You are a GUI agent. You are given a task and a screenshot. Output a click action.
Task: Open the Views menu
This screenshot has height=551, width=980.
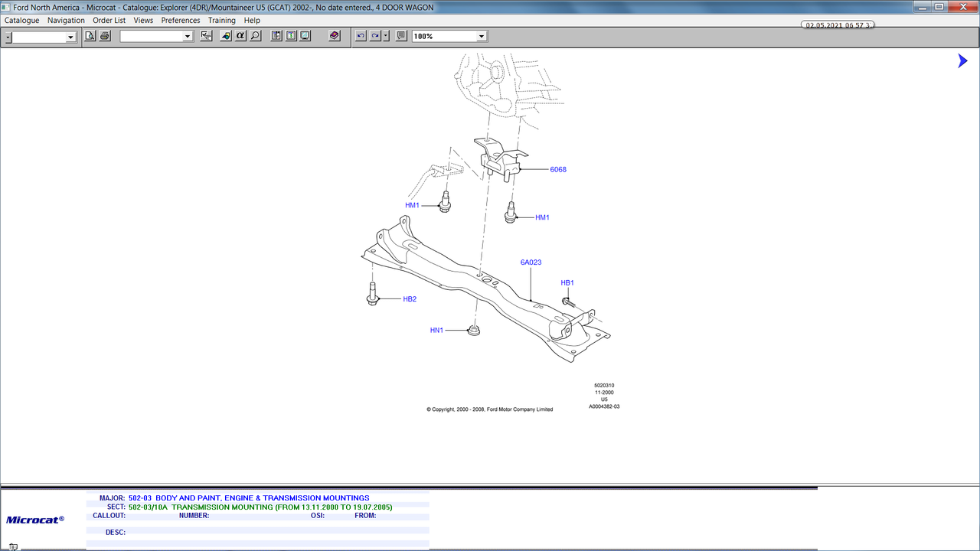coord(143,21)
